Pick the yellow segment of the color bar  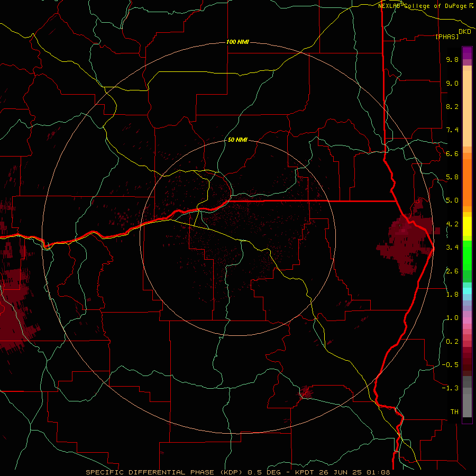pos(467,226)
